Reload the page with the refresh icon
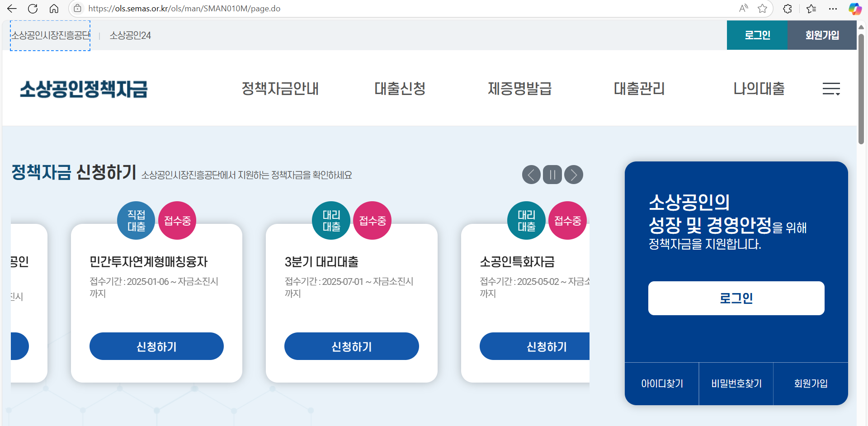The height and width of the screenshot is (426, 868). (x=33, y=9)
